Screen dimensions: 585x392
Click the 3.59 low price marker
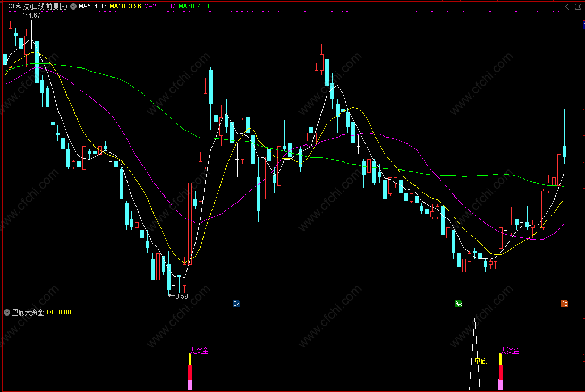(x=179, y=296)
